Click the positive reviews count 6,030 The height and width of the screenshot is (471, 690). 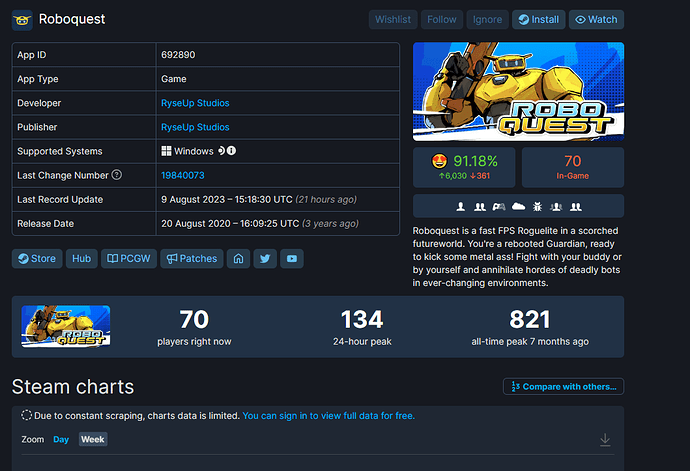tap(453, 176)
